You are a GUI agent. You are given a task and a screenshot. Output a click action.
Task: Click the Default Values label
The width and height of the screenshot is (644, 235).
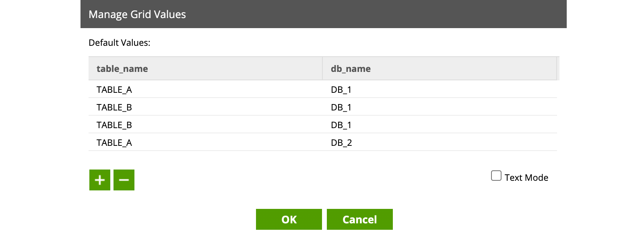coord(119,43)
